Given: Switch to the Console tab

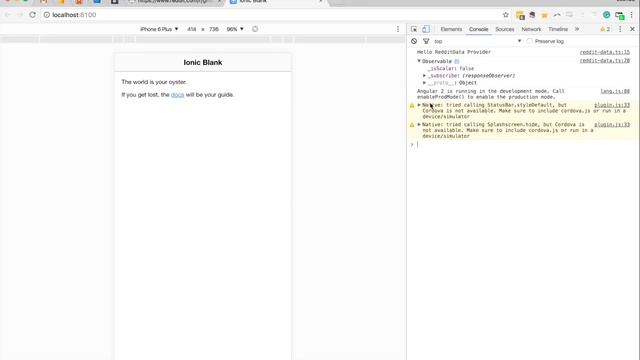Looking at the screenshot, I should (x=478, y=29).
